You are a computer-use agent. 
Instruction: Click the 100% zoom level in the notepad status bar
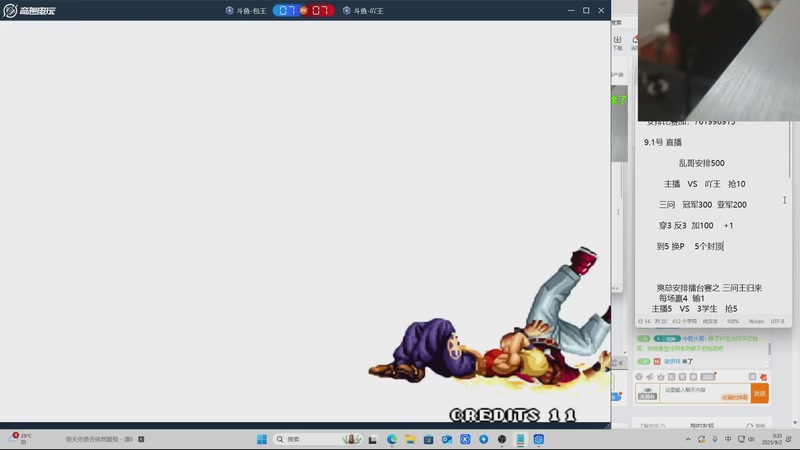(x=733, y=321)
